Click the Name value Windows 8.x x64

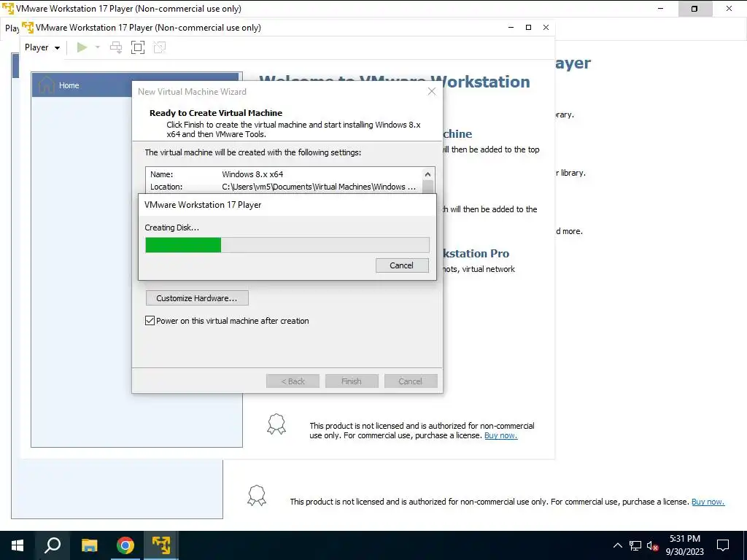252,174
